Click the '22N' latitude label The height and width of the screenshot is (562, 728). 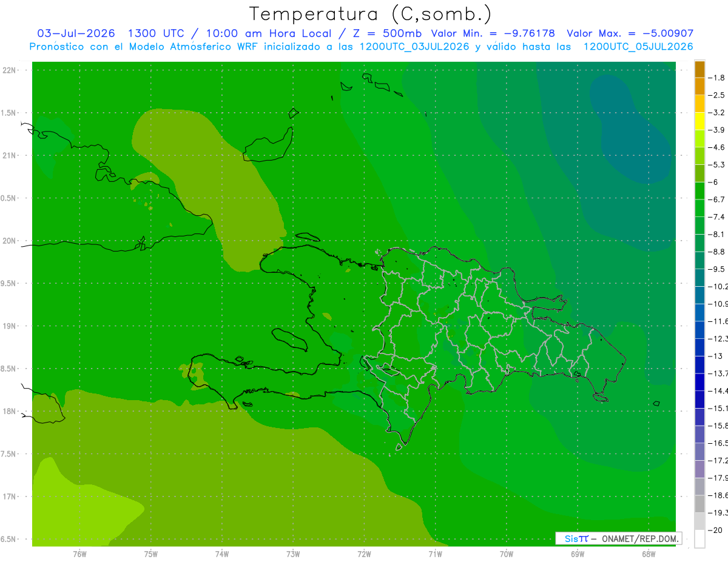[10, 70]
